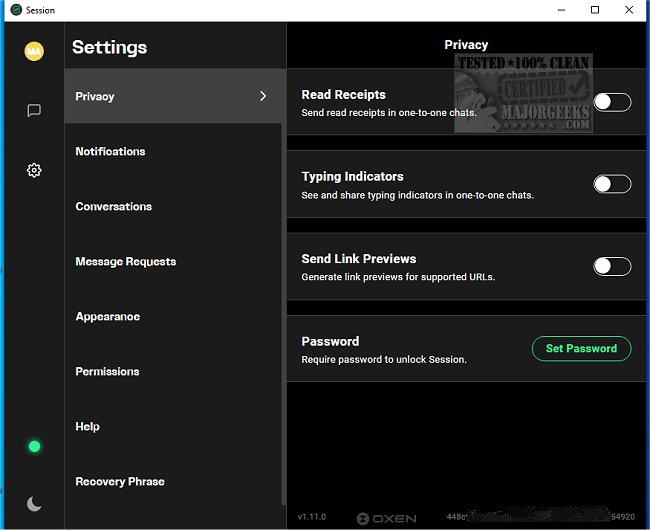
Task: Open the conversations chat bubble icon
Action: coord(34,111)
